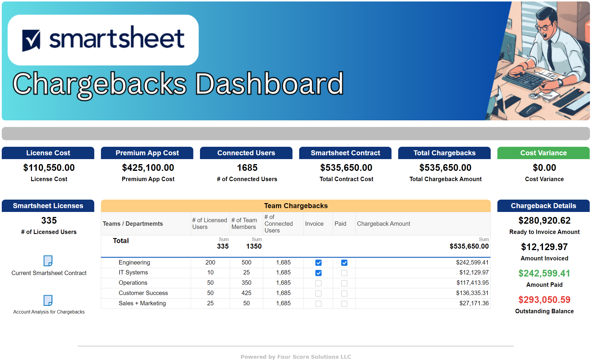The height and width of the screenshot is (364, 592).
Task: Click the Smartsheet checkmark logo
Action: tap(31, 40)
